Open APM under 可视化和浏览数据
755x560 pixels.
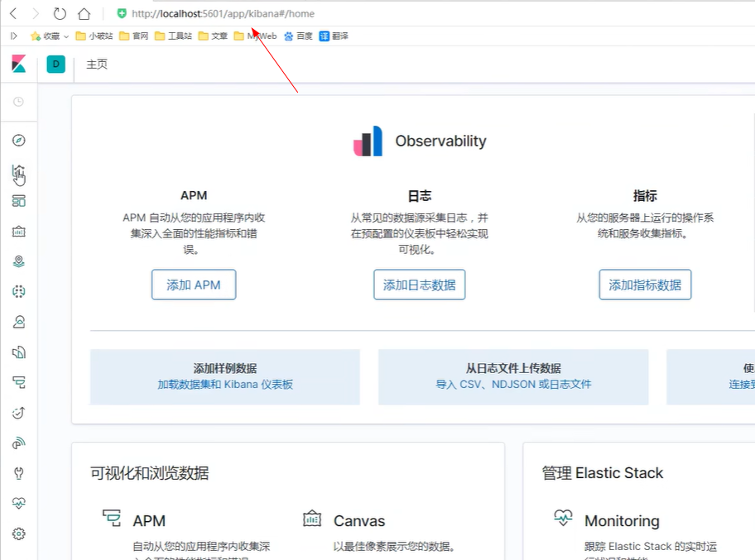pos(149,521)
